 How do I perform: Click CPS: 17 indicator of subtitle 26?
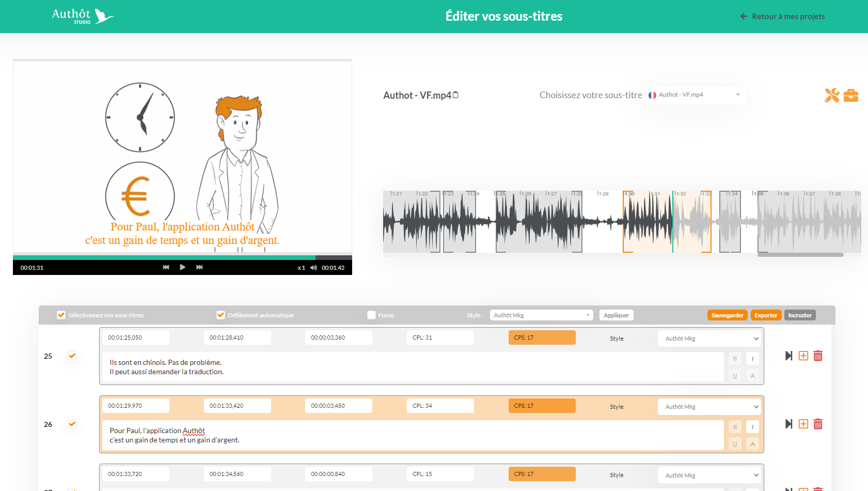point(542,406)
